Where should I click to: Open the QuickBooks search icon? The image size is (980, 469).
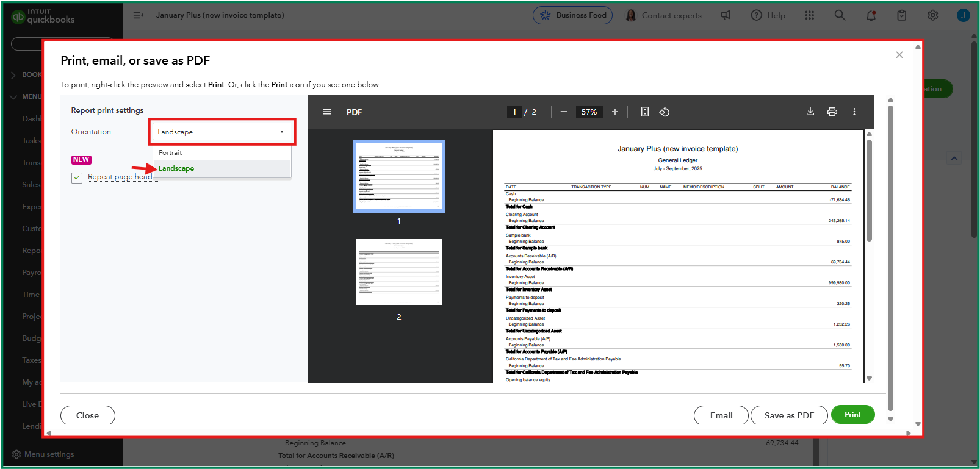click(x=840, y=15)
